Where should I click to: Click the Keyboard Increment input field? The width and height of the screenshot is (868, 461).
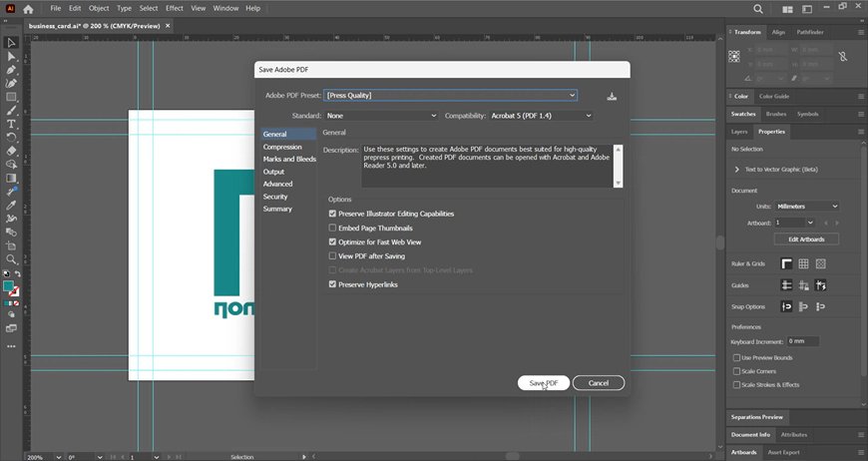(x=803, y=341)
